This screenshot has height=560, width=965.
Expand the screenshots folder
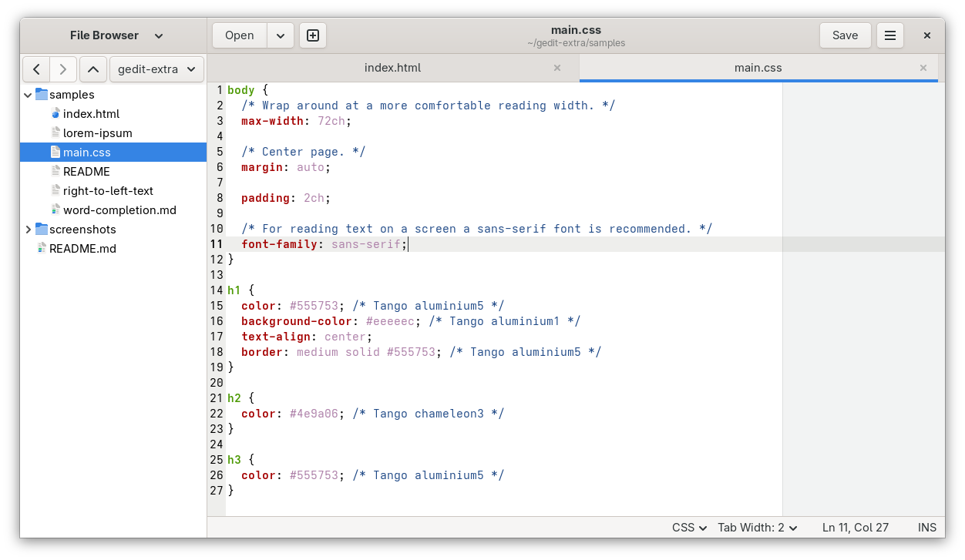(28, 229)
